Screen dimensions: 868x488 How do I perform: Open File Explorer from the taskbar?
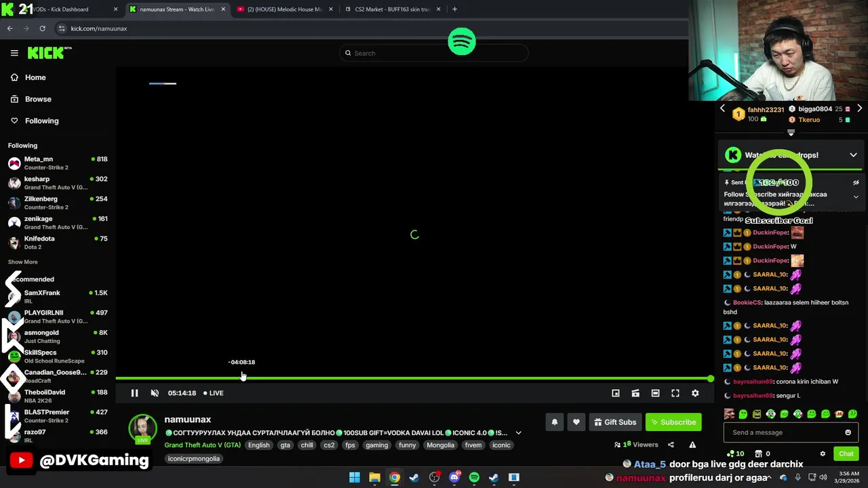(374, 478)
